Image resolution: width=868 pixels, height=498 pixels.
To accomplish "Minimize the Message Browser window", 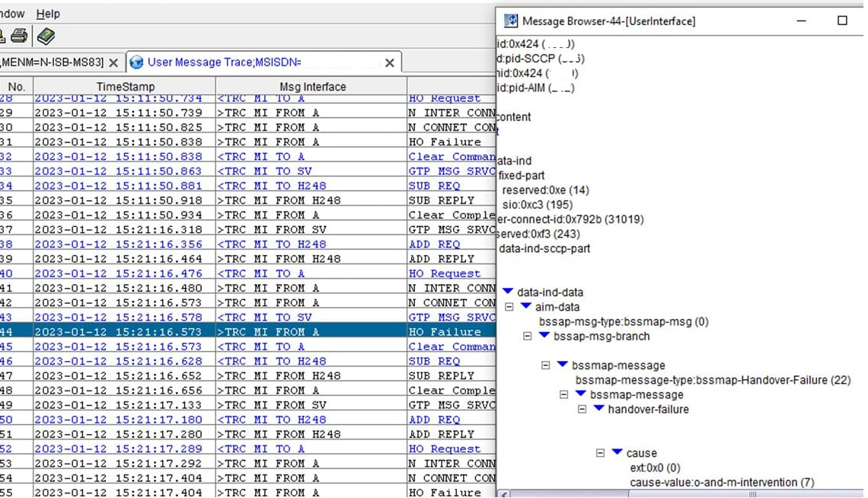I will point(801,21).
